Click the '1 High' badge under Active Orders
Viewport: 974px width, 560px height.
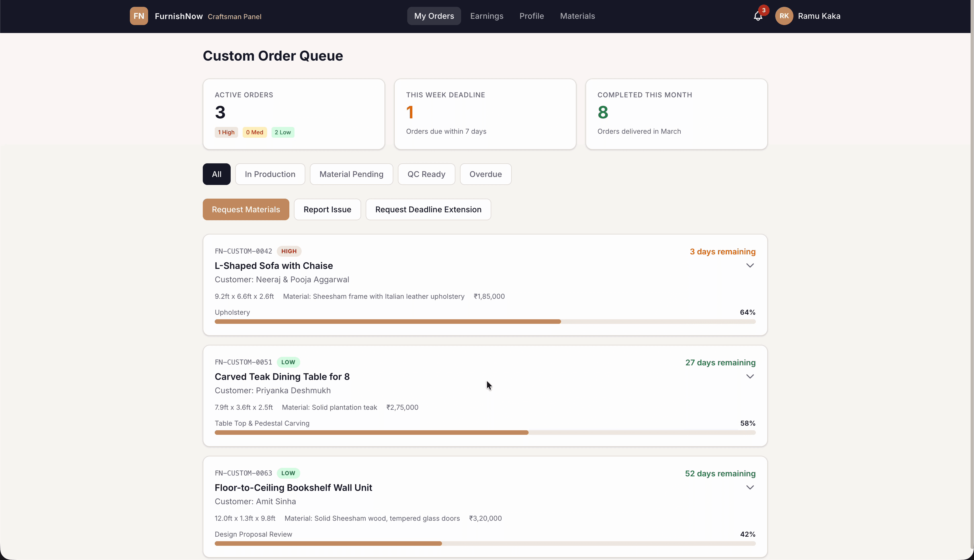(x=226, y=132)
